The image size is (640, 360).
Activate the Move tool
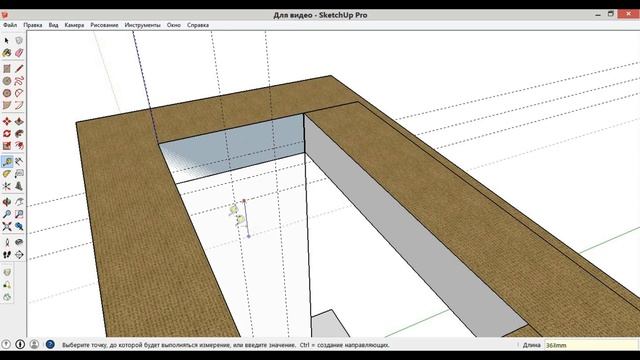7,121
